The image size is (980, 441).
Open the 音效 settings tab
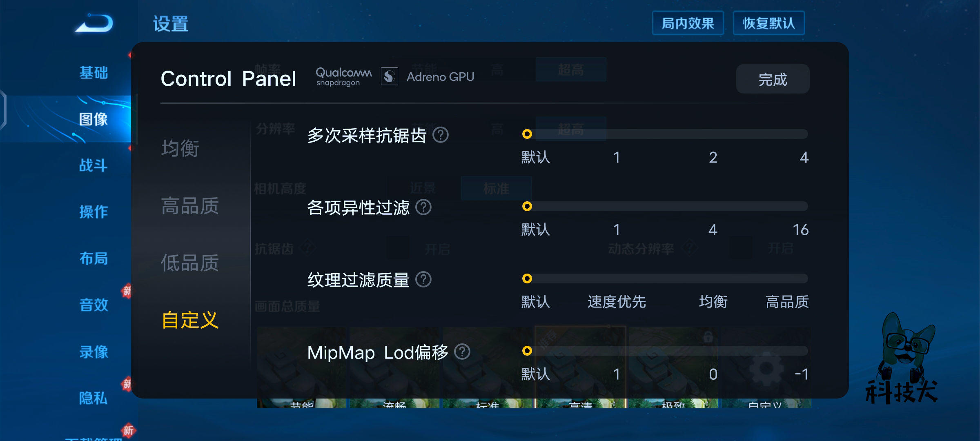pyautogui.click(x=94, y=305)
